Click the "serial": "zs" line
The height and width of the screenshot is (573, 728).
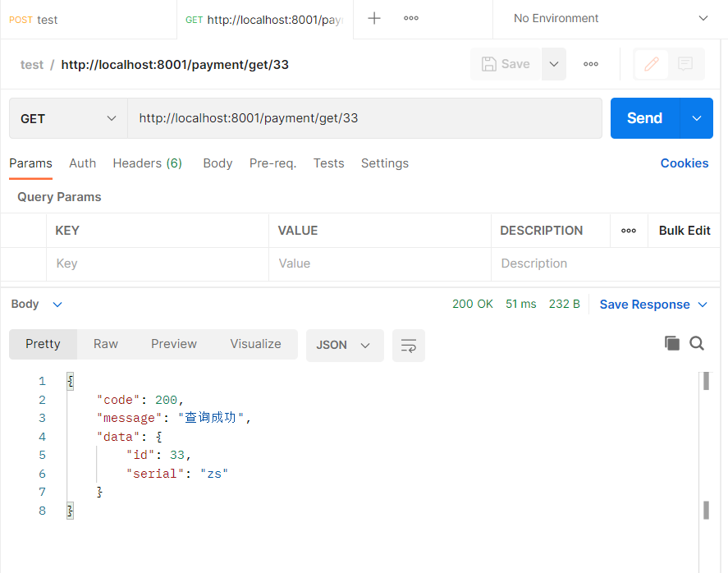[x=177, y=474]
